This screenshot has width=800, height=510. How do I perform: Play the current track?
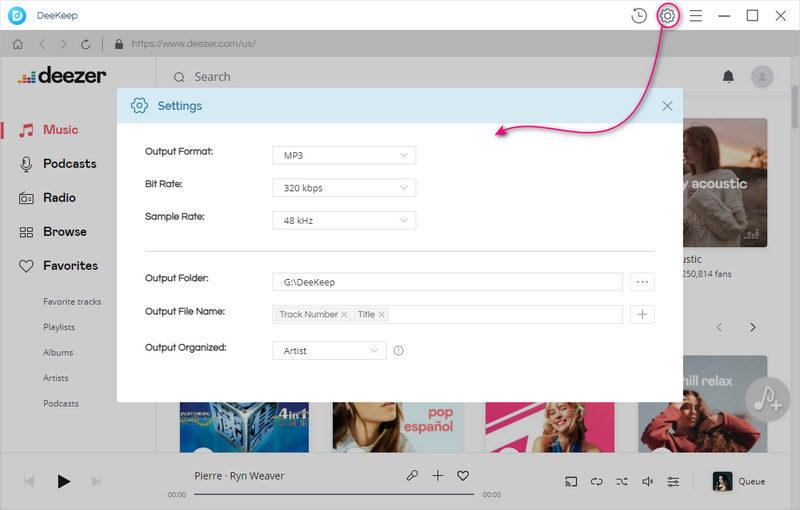[63, 481]
